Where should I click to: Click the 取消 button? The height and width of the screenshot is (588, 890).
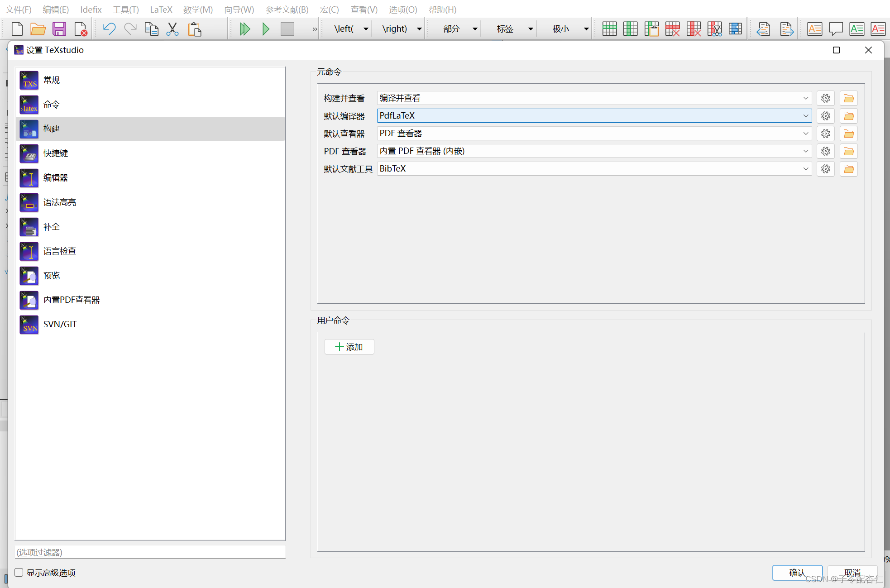852,573
